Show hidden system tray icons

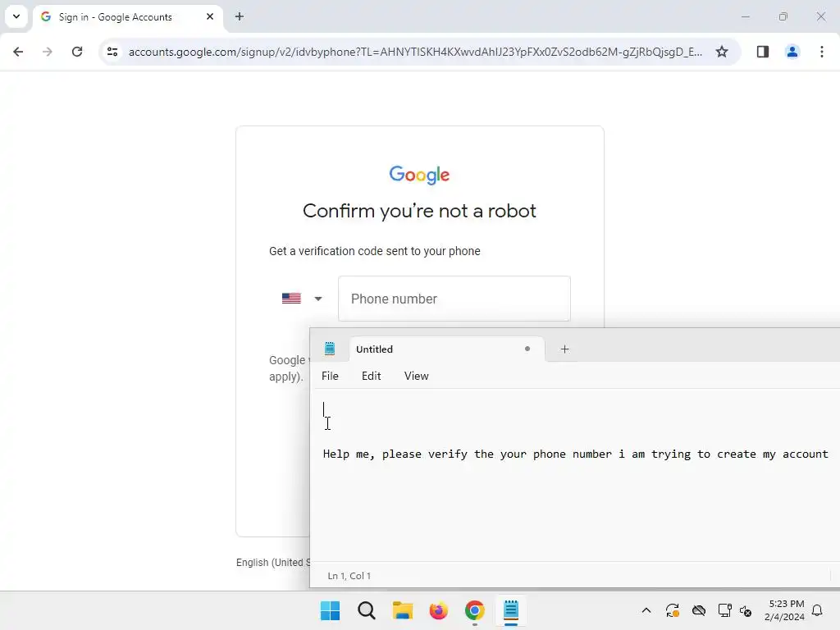pos(646,610)
